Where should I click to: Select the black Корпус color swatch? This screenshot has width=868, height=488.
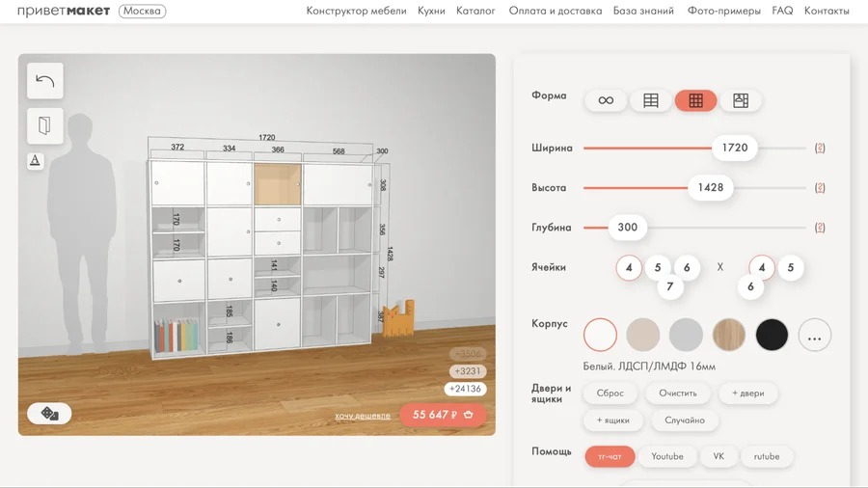click(772, 335)
